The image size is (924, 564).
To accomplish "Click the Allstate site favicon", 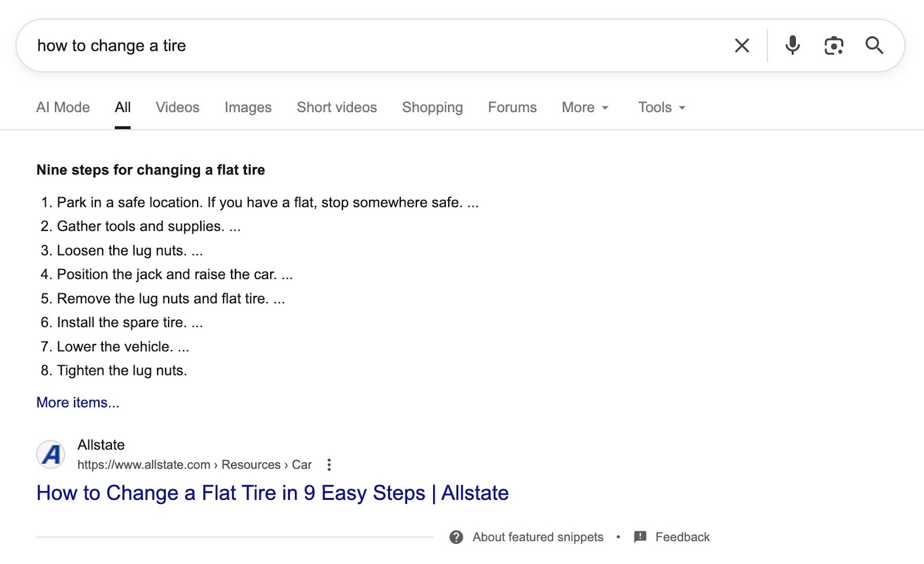I will [51, 455].
